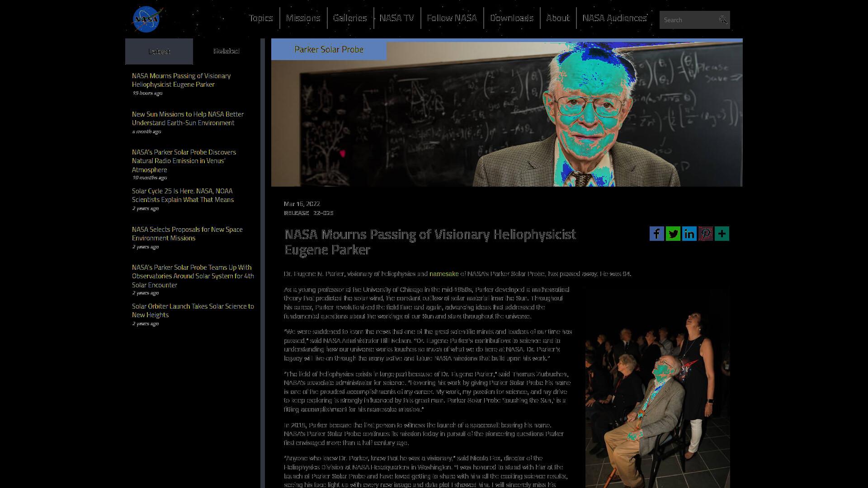
Task: Focus the Search input field
Action: (x=688, y=20)
